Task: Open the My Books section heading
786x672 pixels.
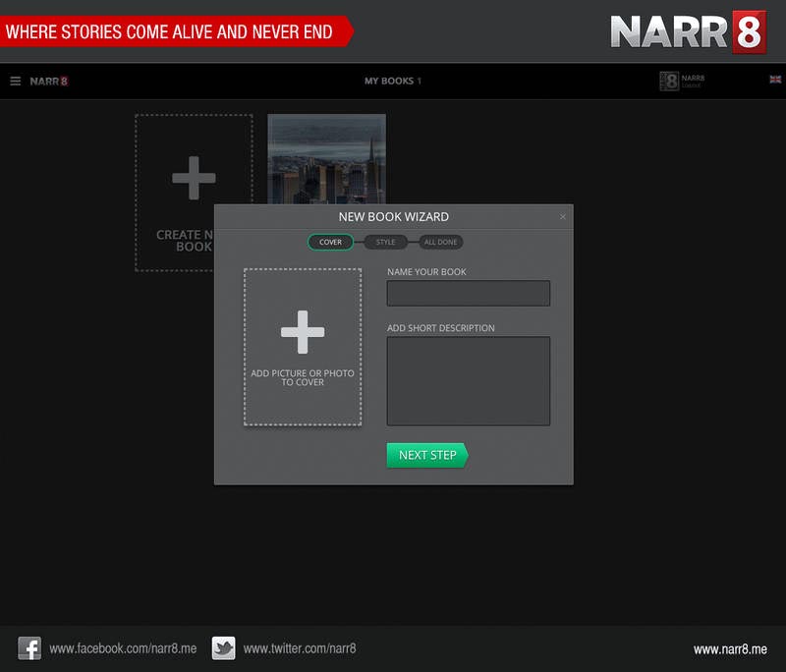Action: (392, 81)
